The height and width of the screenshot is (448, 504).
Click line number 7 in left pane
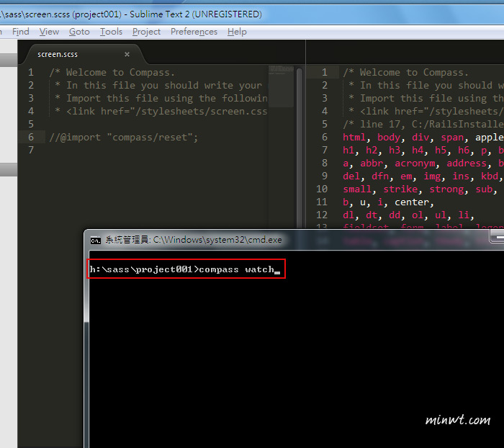tap(31, 150)
